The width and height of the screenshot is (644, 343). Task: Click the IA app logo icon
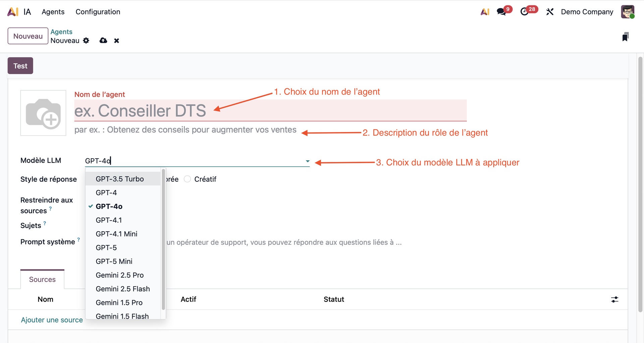coord(13,12)
